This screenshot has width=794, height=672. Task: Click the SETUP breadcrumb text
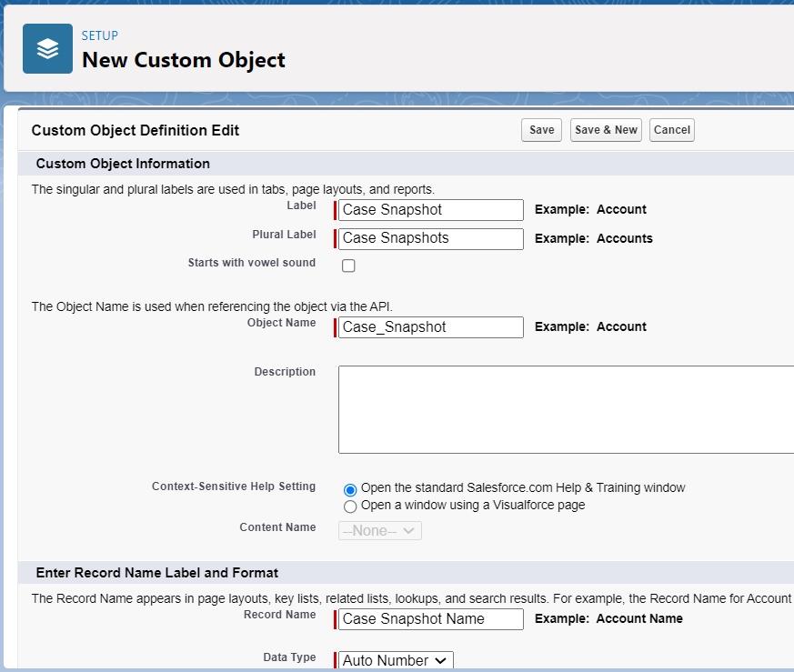[x=100, y=35]
